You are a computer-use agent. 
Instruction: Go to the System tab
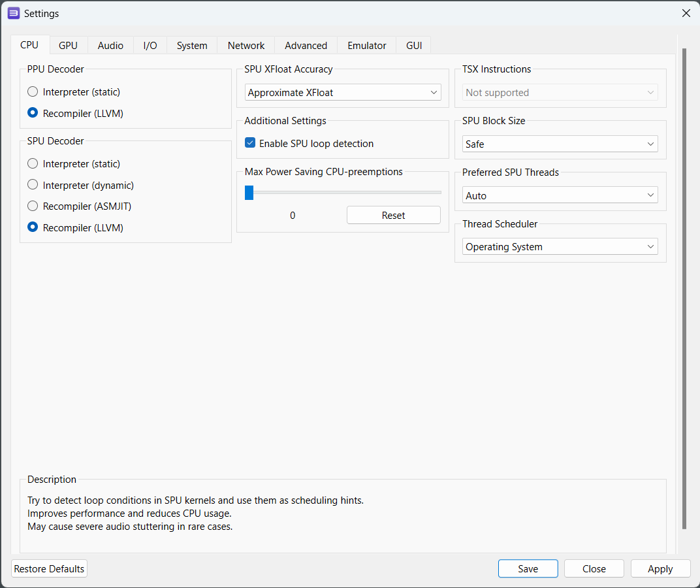(192, 46)
